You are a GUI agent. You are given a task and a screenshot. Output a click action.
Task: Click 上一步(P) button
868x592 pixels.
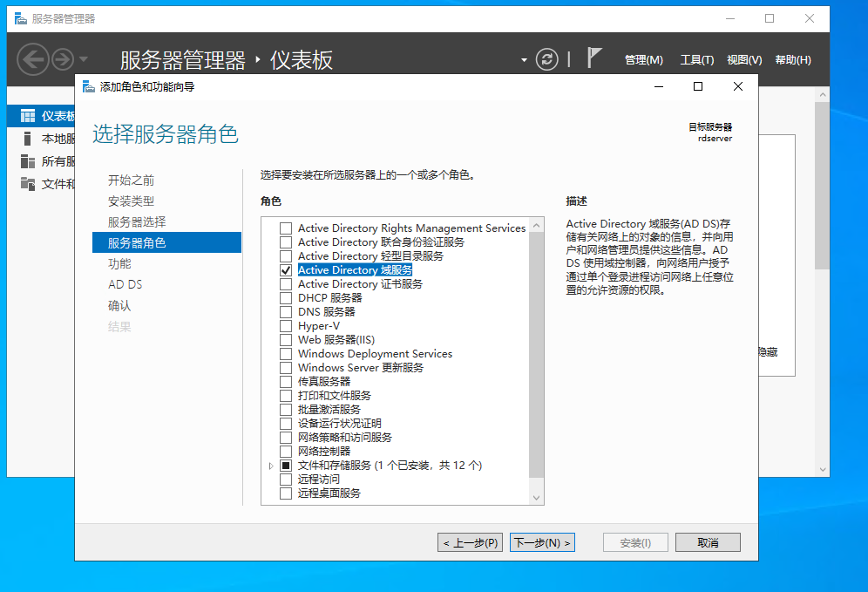[x=470, y=542]
